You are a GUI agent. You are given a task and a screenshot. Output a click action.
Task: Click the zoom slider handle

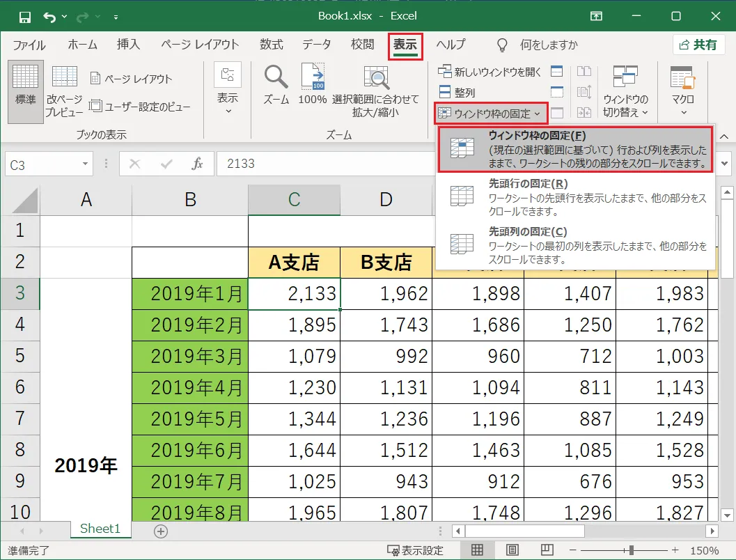pyautogui.click(x=632, y=550)
